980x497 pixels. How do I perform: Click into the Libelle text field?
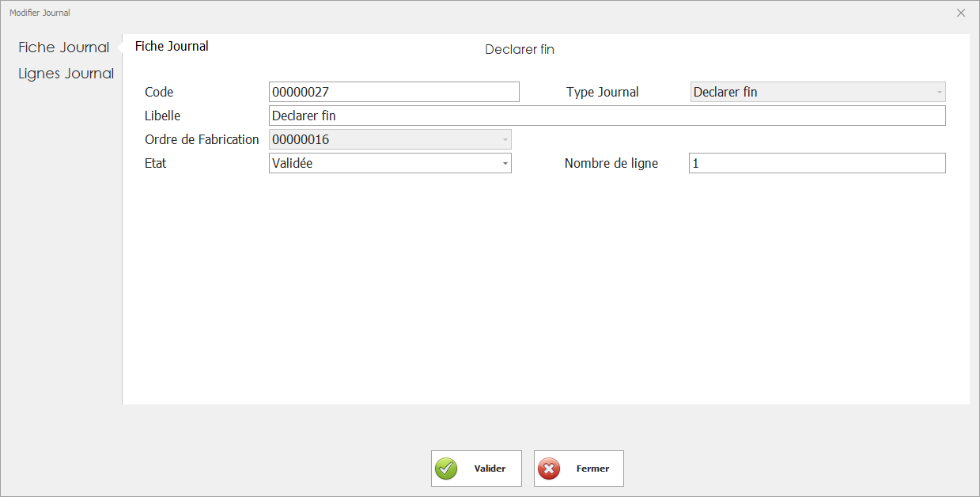(x=607, y=116)
